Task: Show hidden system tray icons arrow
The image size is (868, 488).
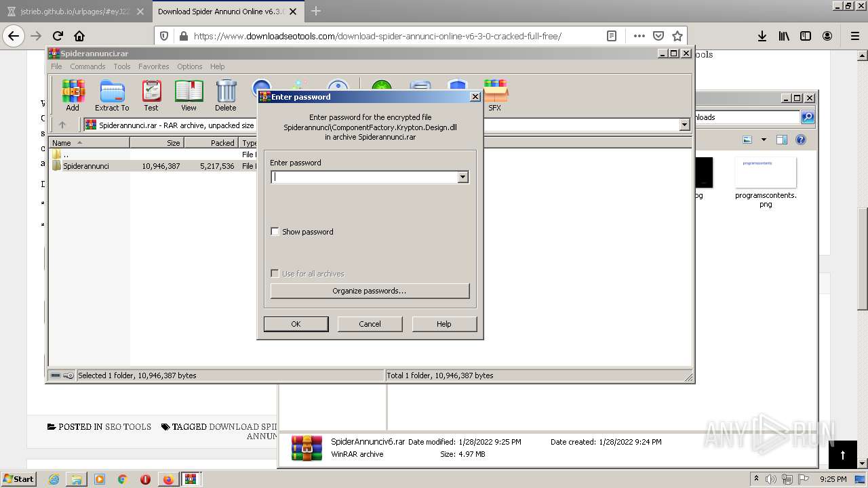Action: tap(756, 479)
